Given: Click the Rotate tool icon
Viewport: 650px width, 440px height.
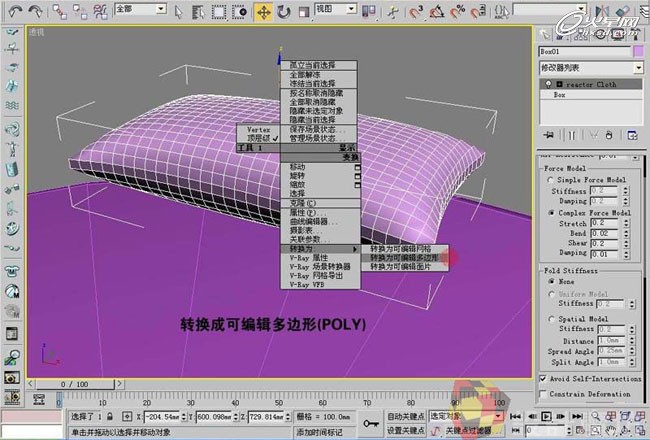Looking at the screenshot, I should pyautogui.click(x=284, y=12).
